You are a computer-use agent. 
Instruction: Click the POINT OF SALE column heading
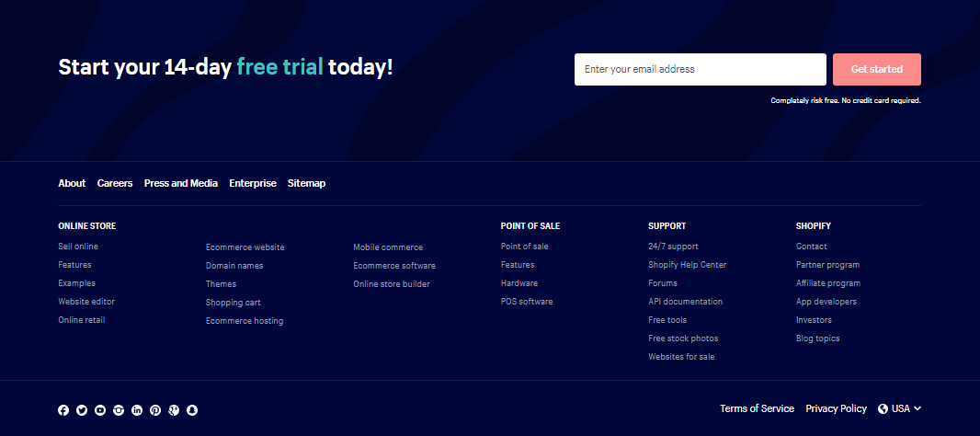530,226
